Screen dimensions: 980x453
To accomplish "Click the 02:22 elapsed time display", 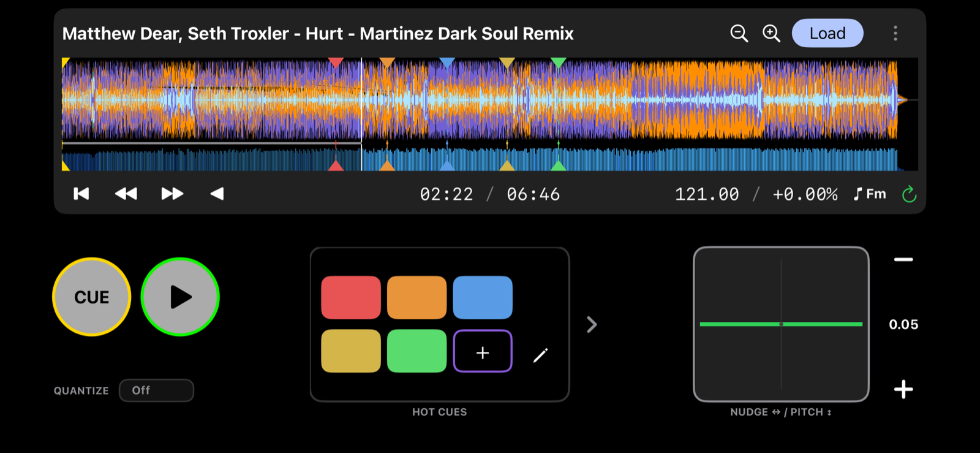I will pos(447,194).
